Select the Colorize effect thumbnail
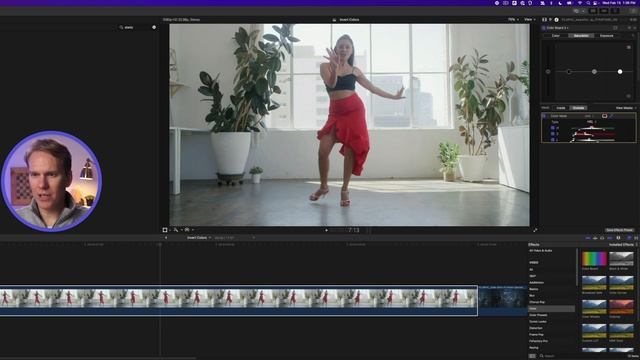 (x=621, y=307)
